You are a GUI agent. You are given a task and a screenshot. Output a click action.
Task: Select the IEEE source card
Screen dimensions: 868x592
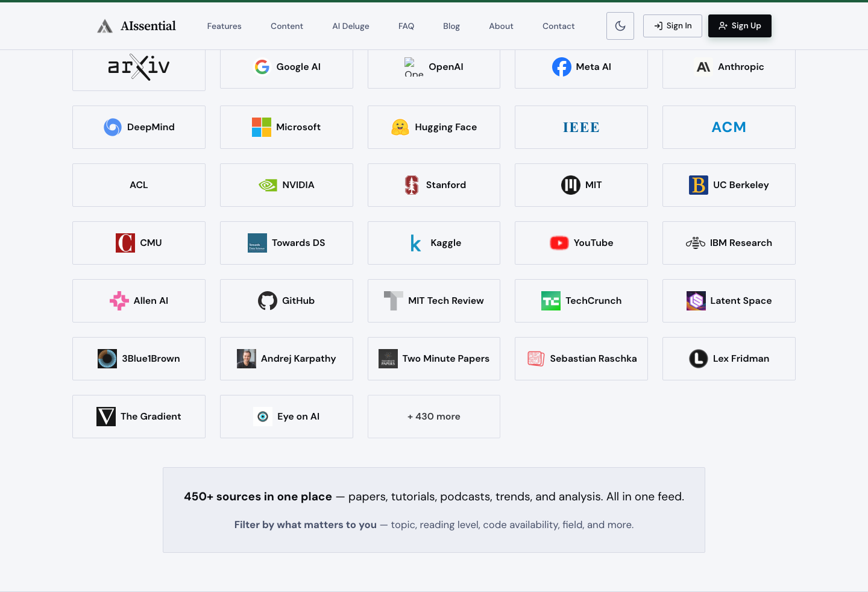[581, 127]
